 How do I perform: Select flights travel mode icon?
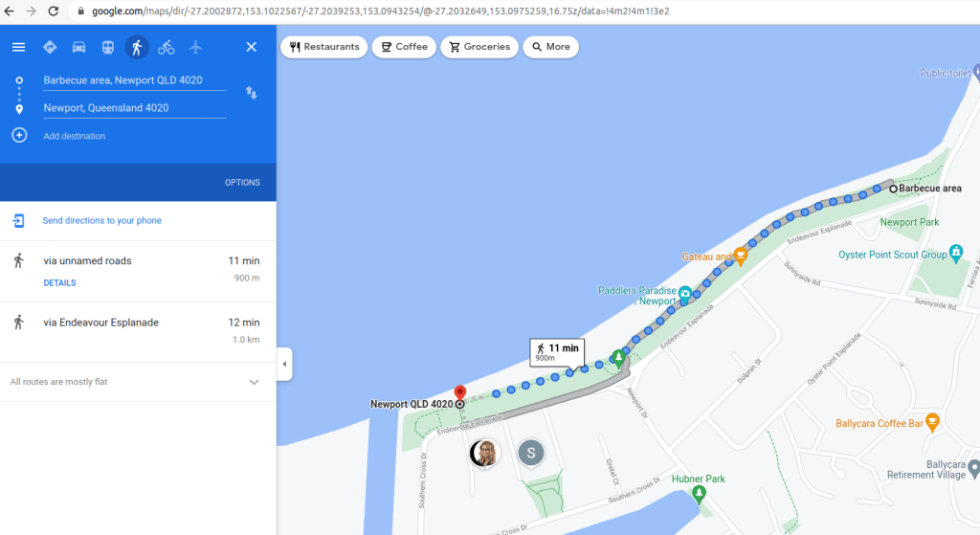196,47
